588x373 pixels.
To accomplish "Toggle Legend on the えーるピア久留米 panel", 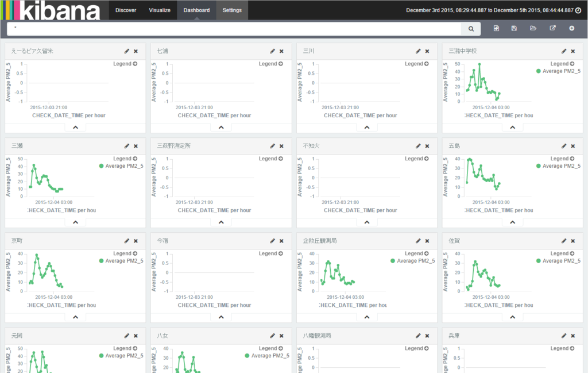I will point(125,64).
